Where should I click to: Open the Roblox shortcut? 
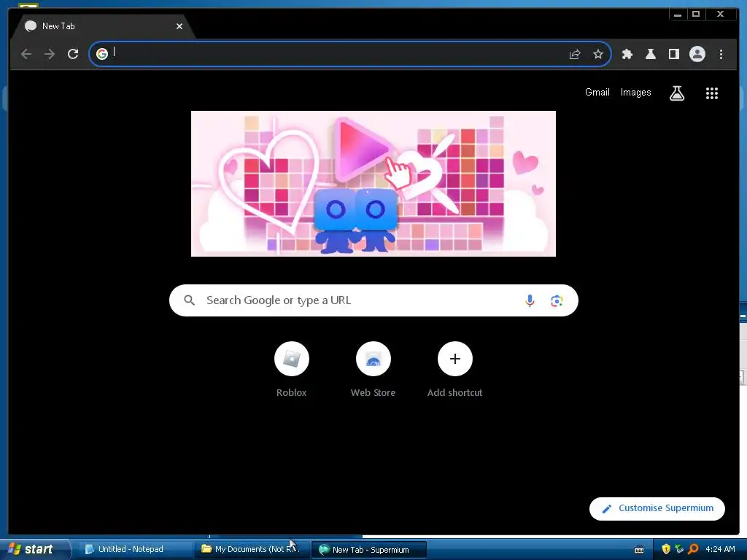[x=292, y=359]
